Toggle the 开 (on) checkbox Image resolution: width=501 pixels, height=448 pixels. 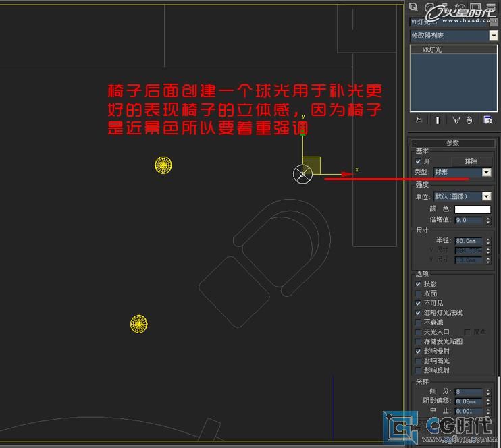pos(417,161)
